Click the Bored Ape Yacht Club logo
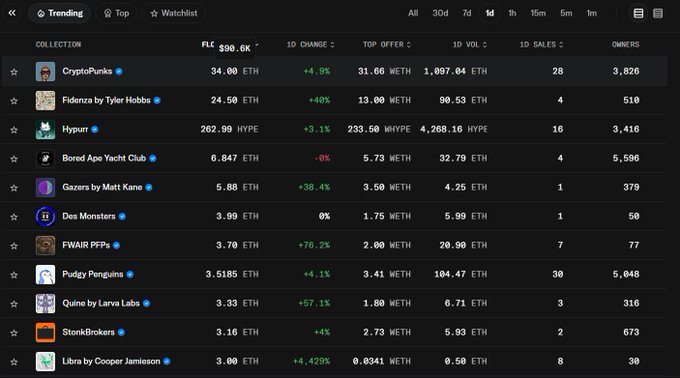This screenshot has height=378, width=680. tap(45, 159)
